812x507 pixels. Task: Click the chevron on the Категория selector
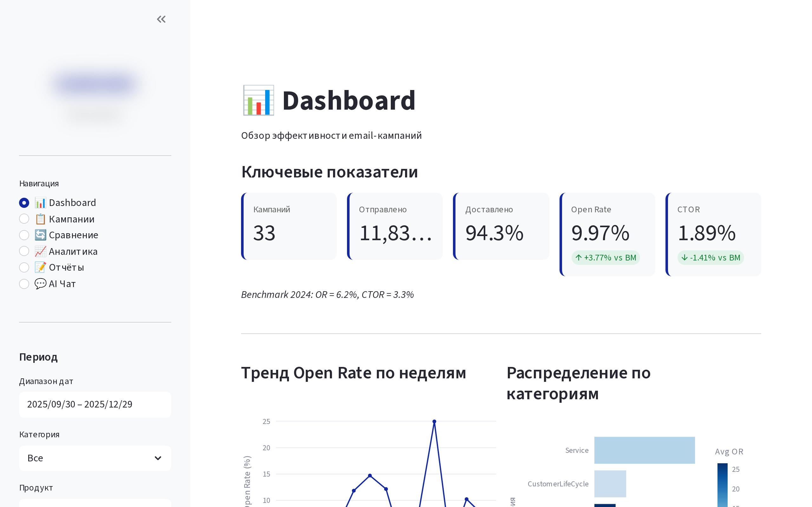pos(158,458)
